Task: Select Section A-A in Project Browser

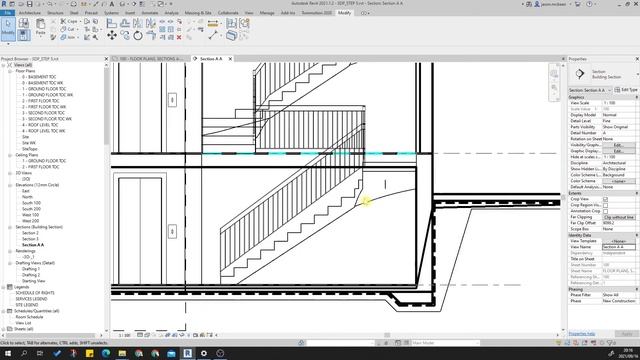Action: coord(33,245)
